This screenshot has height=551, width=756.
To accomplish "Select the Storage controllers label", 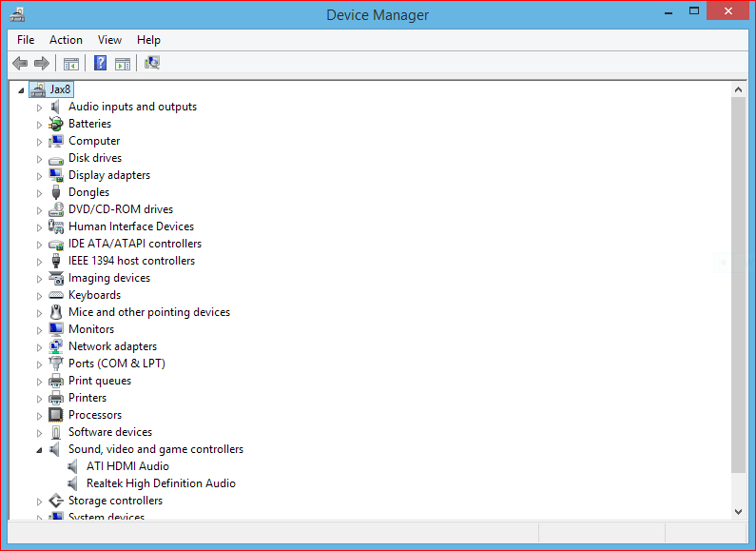I will 115,501.
